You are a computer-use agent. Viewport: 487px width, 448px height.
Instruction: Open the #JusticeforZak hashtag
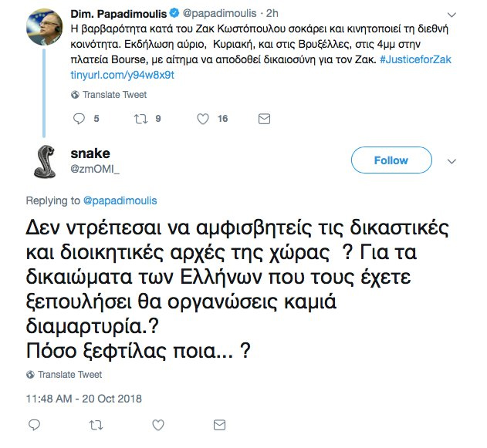pos(415,59)
